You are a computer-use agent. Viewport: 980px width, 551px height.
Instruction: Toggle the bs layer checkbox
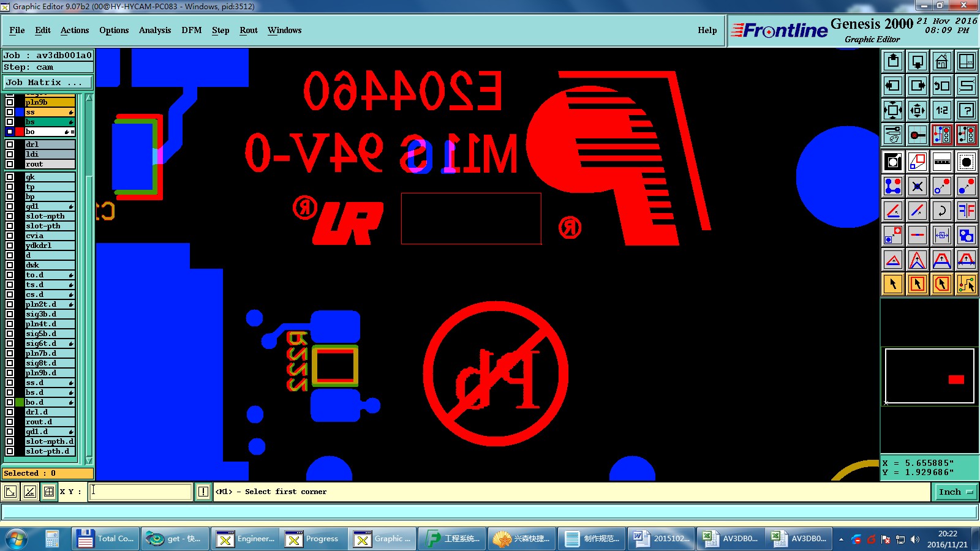[10, 122]
